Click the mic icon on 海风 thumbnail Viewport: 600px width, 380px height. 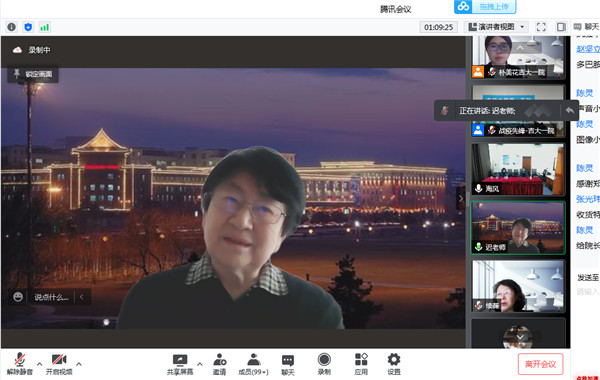pyautogui.click(x=478, y=188)
